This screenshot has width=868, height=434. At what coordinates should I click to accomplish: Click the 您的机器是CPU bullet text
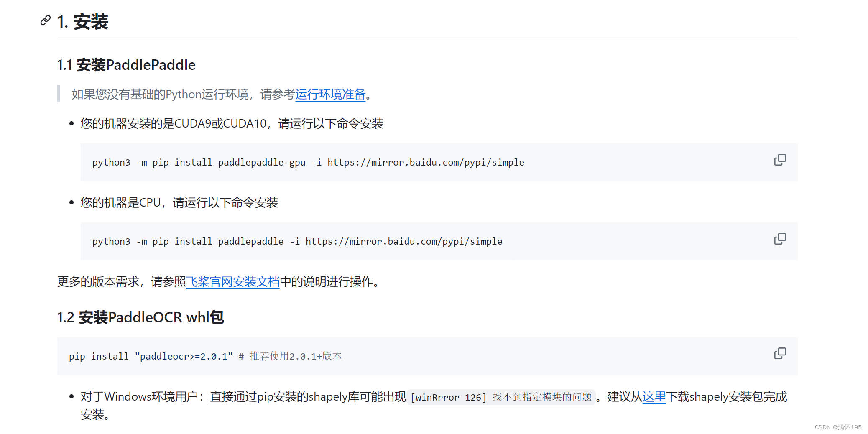[x=179, y=203]
